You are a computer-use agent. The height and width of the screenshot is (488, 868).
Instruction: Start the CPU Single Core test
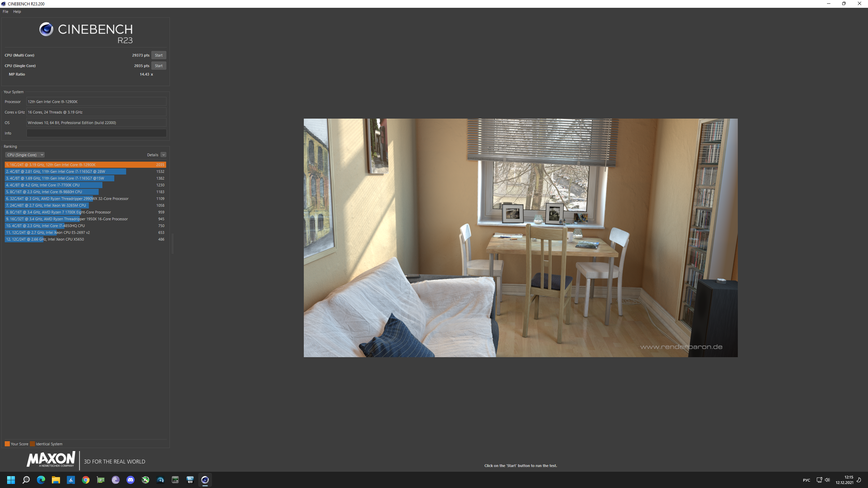tap(159, 66)
